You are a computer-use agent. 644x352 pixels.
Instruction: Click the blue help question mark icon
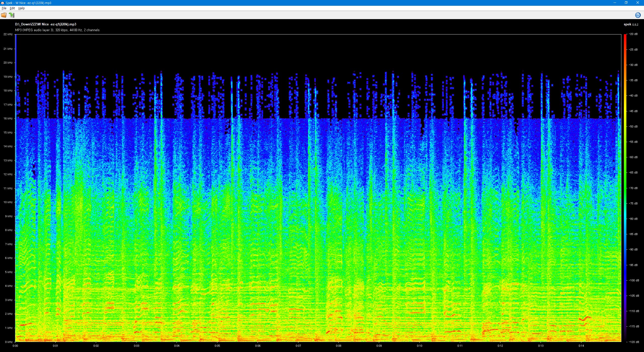coord(638,15)
